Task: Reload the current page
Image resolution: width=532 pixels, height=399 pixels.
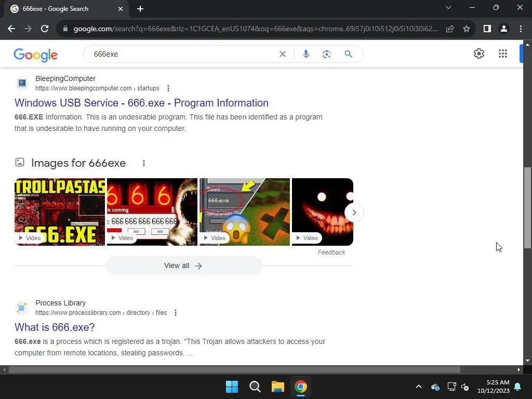Action: [45, 29]
